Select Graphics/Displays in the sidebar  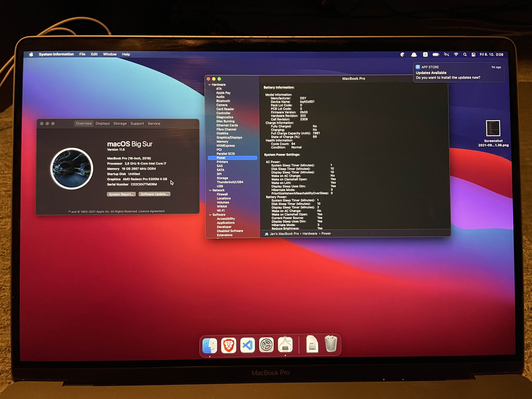click(229, 138)
